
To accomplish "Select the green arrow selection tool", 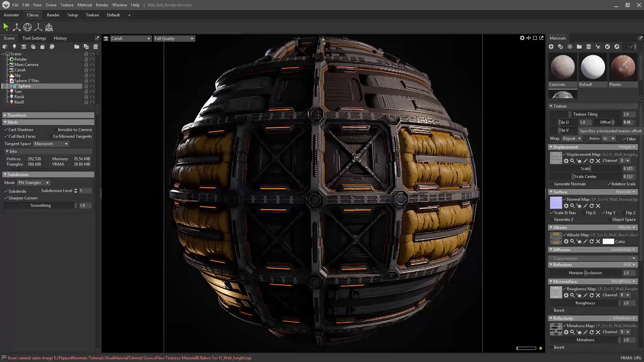I will 6,27.
